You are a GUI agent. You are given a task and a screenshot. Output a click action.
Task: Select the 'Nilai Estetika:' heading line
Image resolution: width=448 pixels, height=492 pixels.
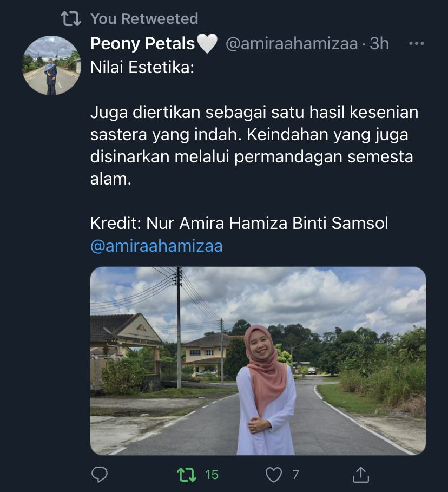click(x=142, y=67)
